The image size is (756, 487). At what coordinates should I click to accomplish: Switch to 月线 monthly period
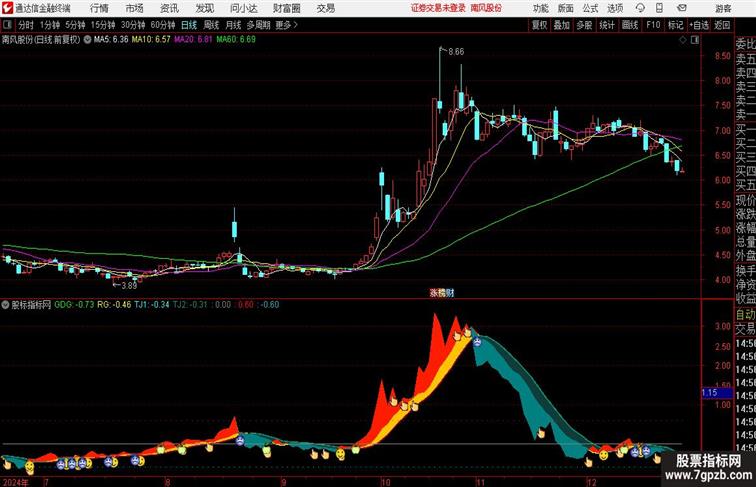pyautogui.click(x=233, y=25)
